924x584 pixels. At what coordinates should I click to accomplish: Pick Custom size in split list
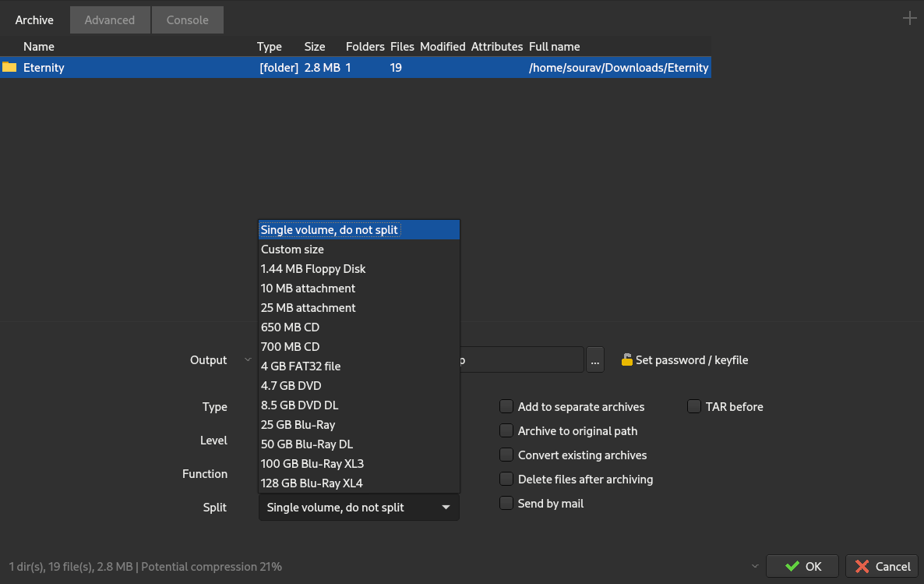[292, 250]
